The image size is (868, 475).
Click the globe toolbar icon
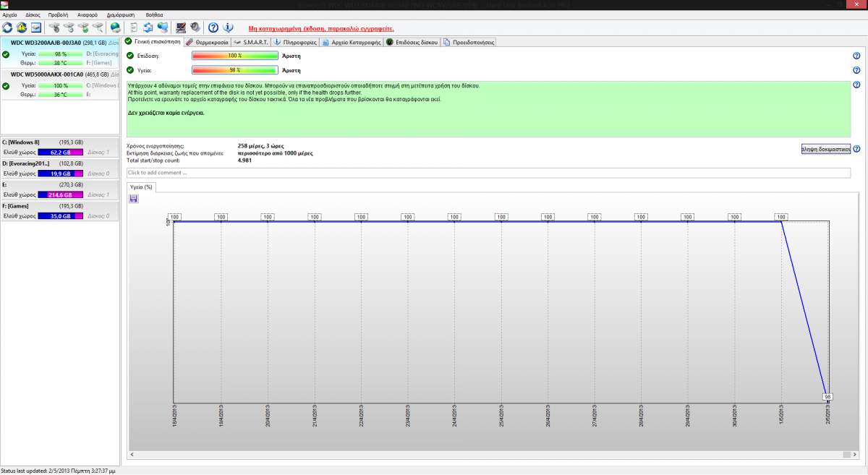pyautogui.click(x=116, y=27)
